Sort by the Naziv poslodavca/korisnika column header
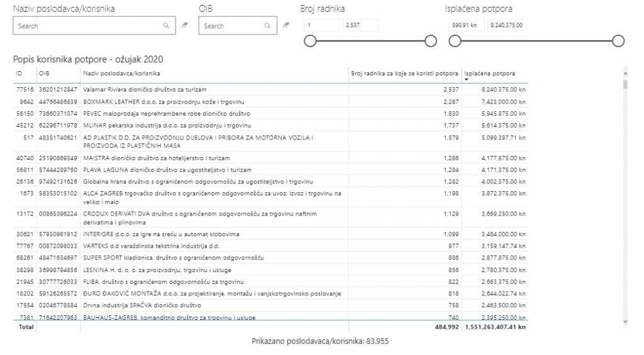 point(121,74)
